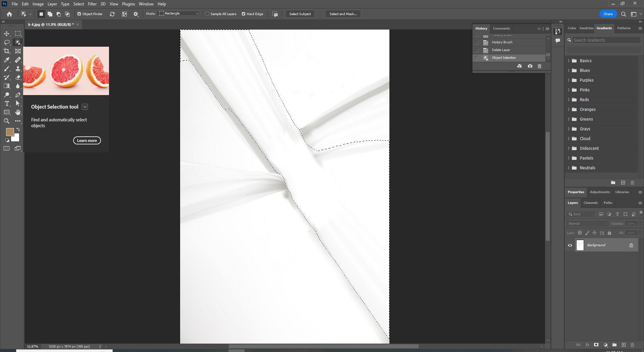The height and width of the screenshot is (352, 644).
Task: Delete current history state
Action: click(x=539, y=66)
